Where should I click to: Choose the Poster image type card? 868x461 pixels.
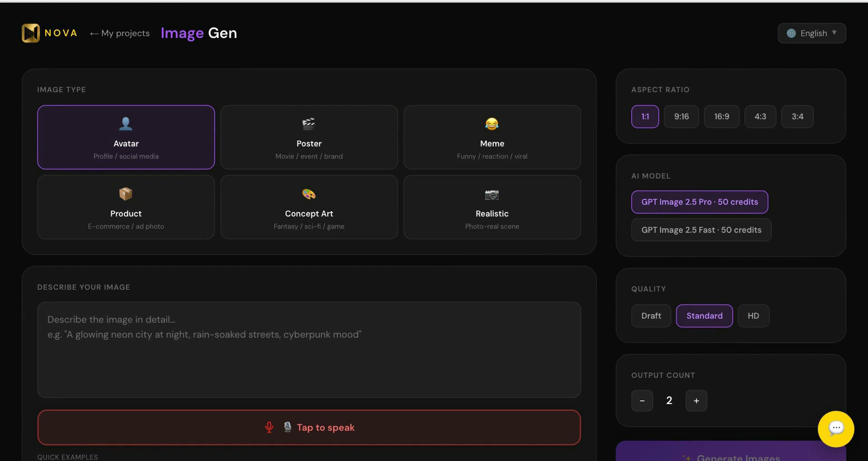pyautogui.click(x=309, y=137)
